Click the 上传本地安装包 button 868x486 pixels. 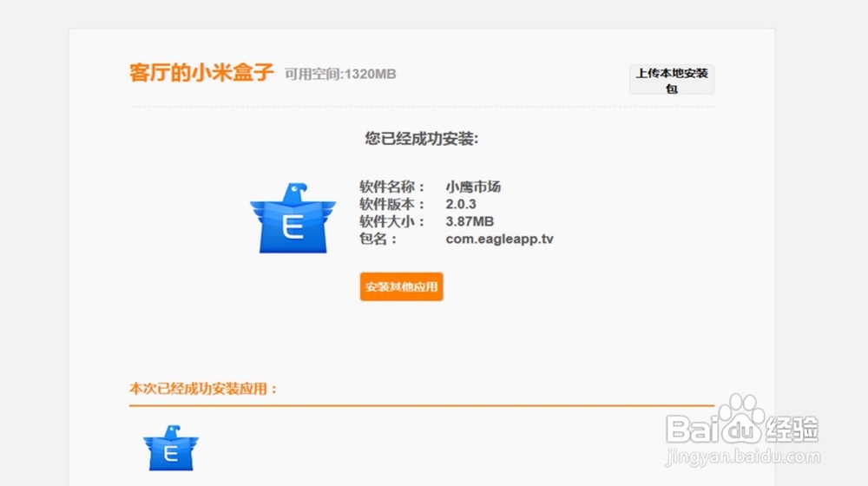pos(672,80)
